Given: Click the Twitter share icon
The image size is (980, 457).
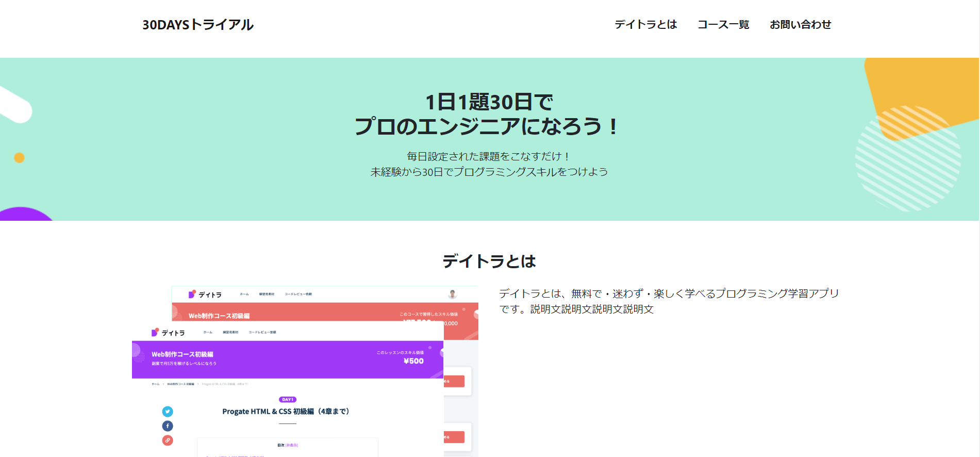Looking at the screenshot, I should point(168,412).
